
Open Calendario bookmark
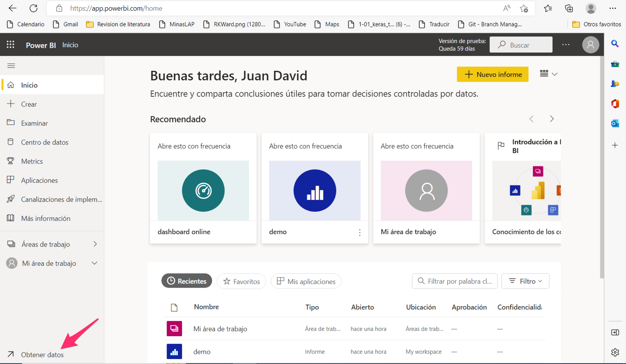click(x=26, y=24)
